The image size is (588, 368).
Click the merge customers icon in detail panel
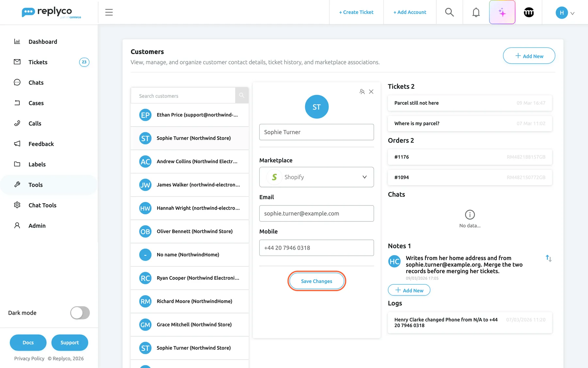[x=362, y=92]
